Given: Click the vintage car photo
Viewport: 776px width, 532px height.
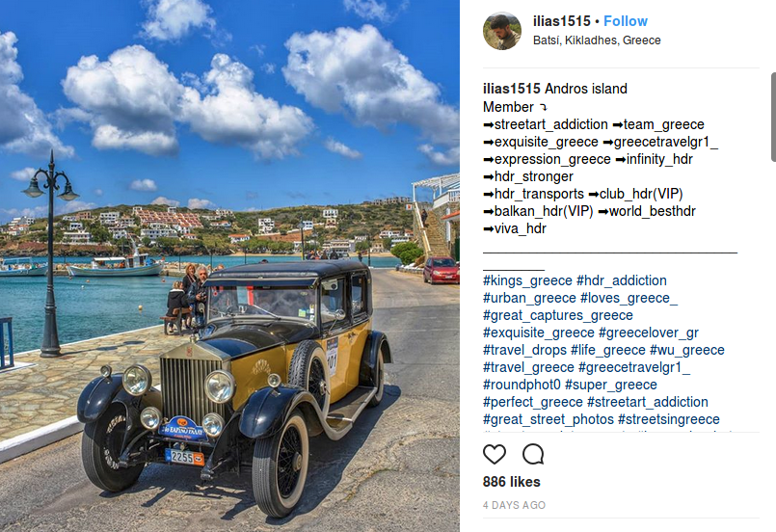Looking at the screenshot, I should click(229, 266).
